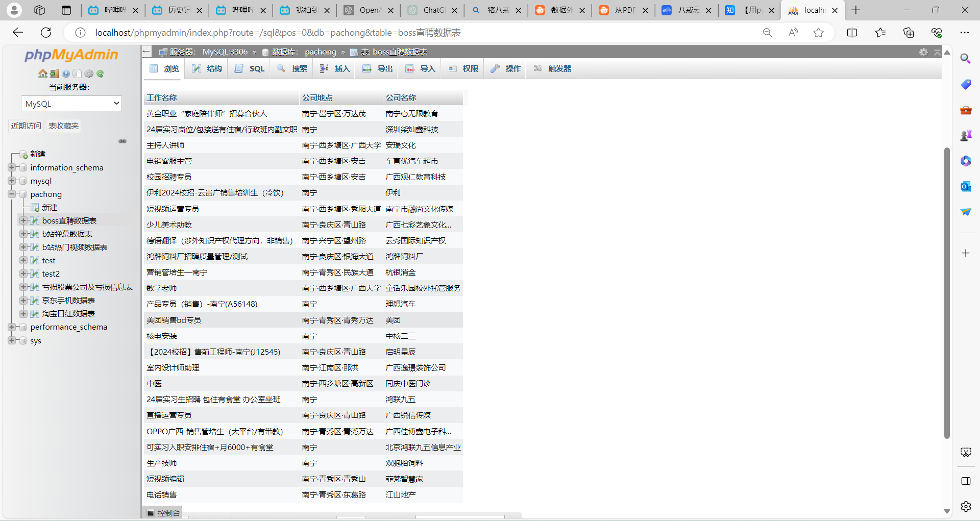Image resolution: width=980 pixels, height=521 pixels.
Task: Expand b站弹幕数据表 table node
Action: pos(23,234)
